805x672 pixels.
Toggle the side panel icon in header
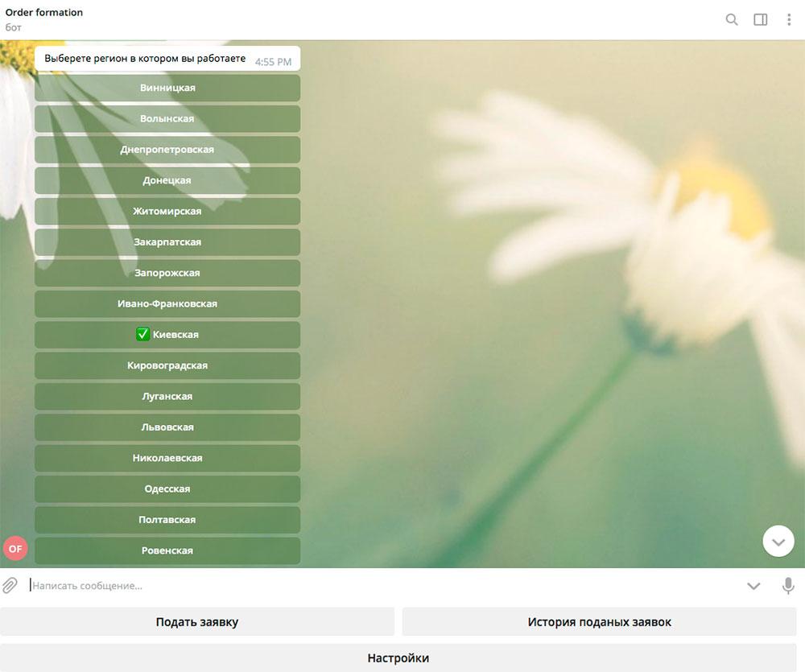tap(761, 19)
